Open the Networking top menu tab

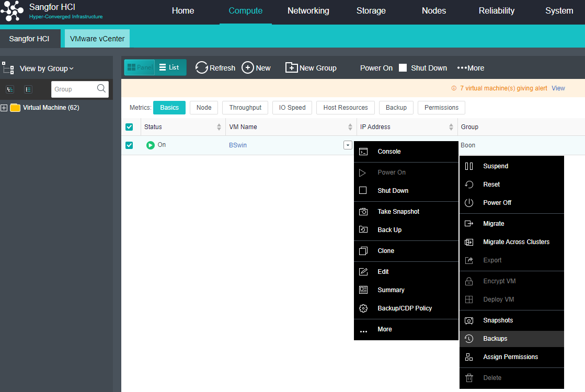(x=308, y=11)
